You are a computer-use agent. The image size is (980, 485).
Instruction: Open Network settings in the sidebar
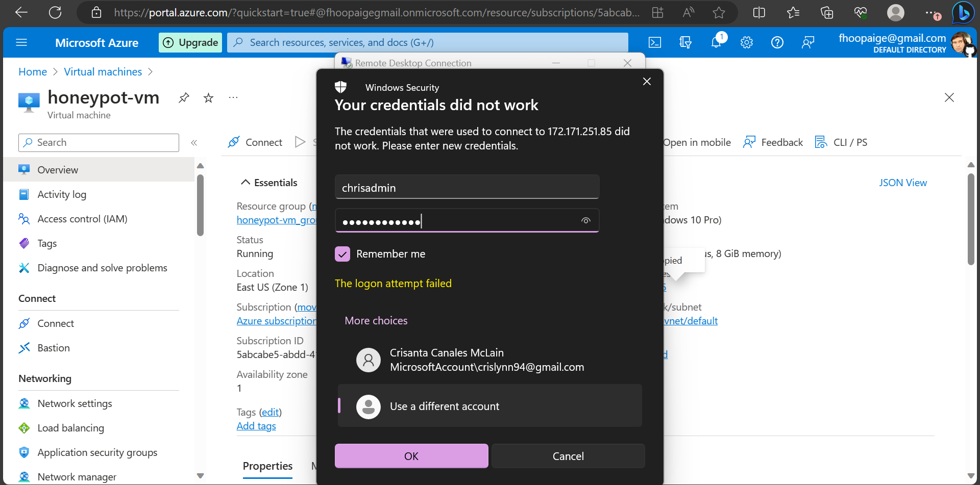coord(75,403)
